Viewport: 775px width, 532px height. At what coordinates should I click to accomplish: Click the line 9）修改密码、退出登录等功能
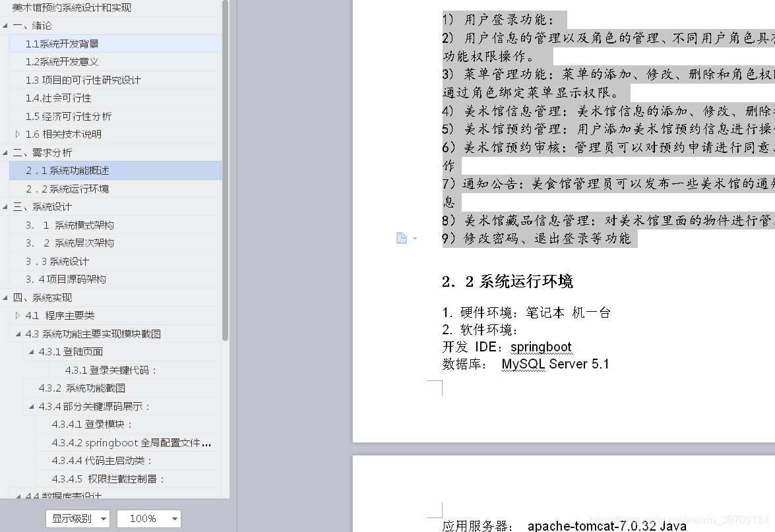pos(536,238)
